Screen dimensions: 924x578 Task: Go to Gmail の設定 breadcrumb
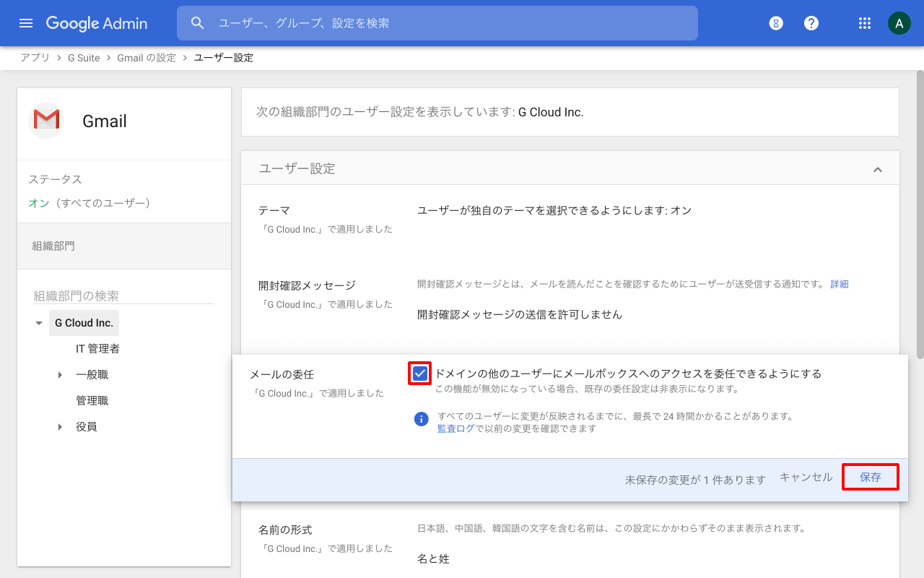(x=147, y=58)
